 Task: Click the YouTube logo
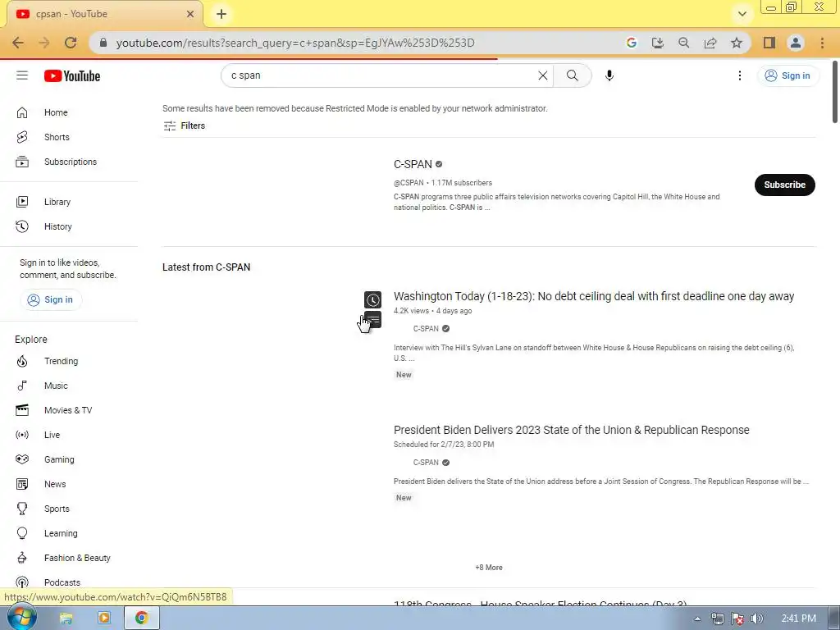(72, 76)
